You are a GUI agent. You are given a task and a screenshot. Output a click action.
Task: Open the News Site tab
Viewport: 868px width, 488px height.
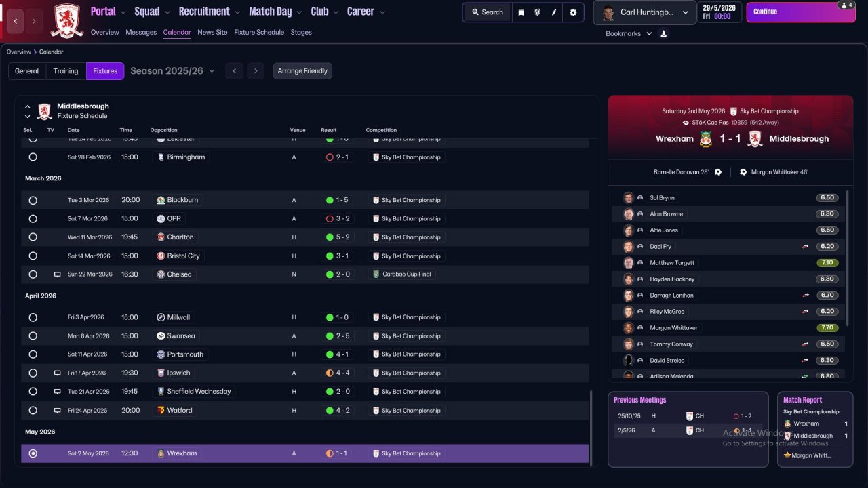212,33
